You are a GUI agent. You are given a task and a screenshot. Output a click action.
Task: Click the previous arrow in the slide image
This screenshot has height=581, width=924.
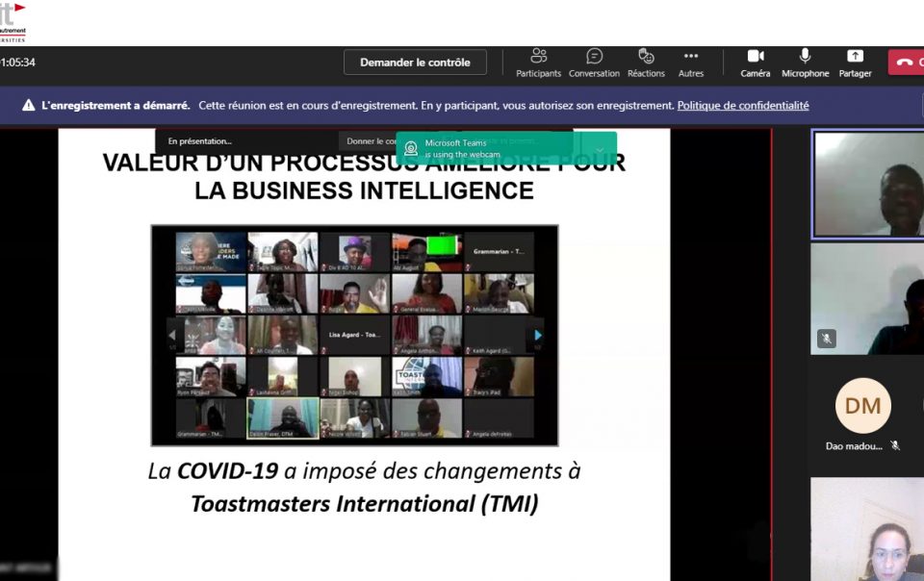click(172, 335)
